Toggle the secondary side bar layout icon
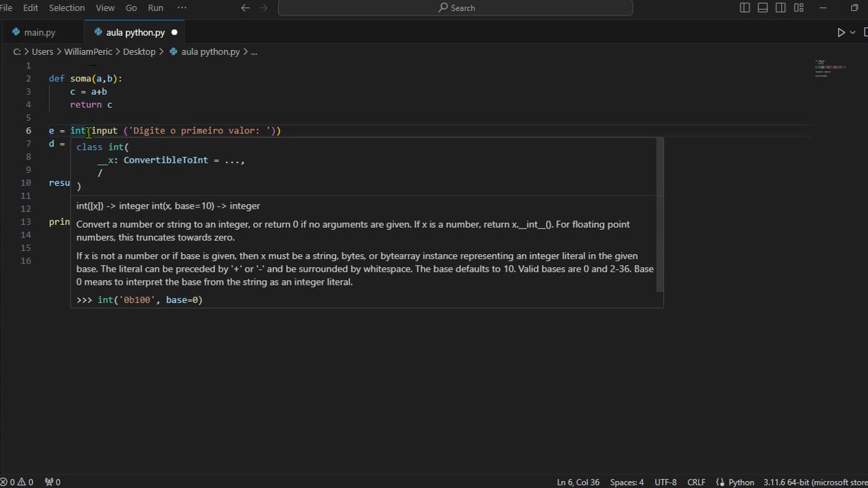This screenshot has height=488, width=868. tap(781, 8)
